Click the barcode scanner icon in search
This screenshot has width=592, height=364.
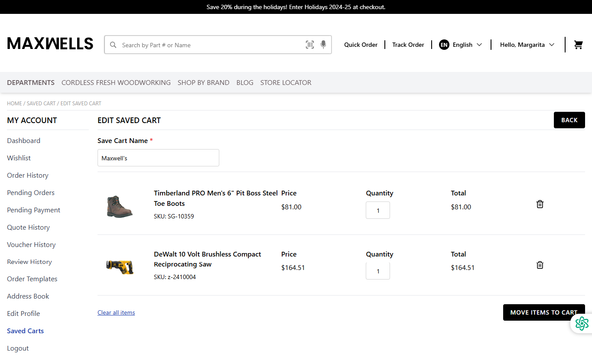[309, 45]
